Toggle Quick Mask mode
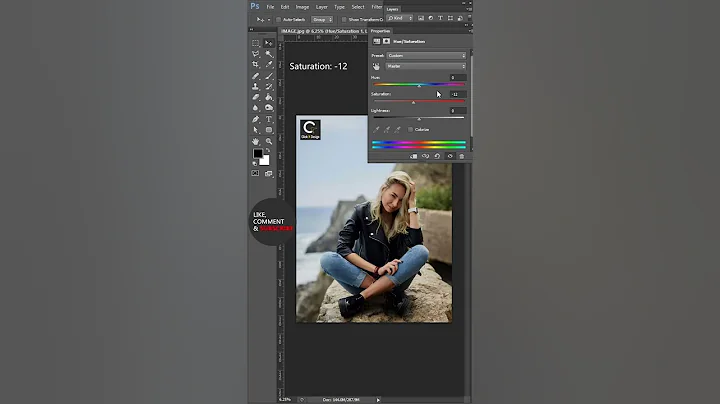Image resolution: width=720 pixels, height=404 pixels. coord(255,174)
